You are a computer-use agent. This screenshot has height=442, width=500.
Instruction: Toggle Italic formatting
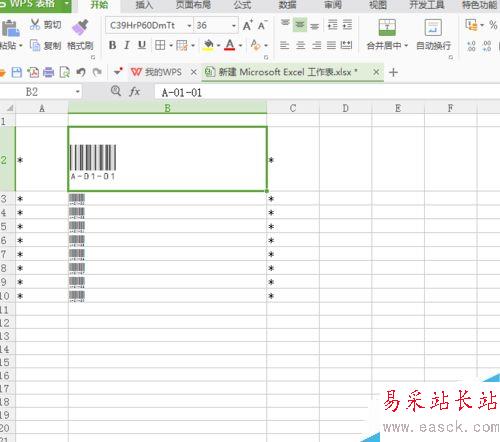127,45
